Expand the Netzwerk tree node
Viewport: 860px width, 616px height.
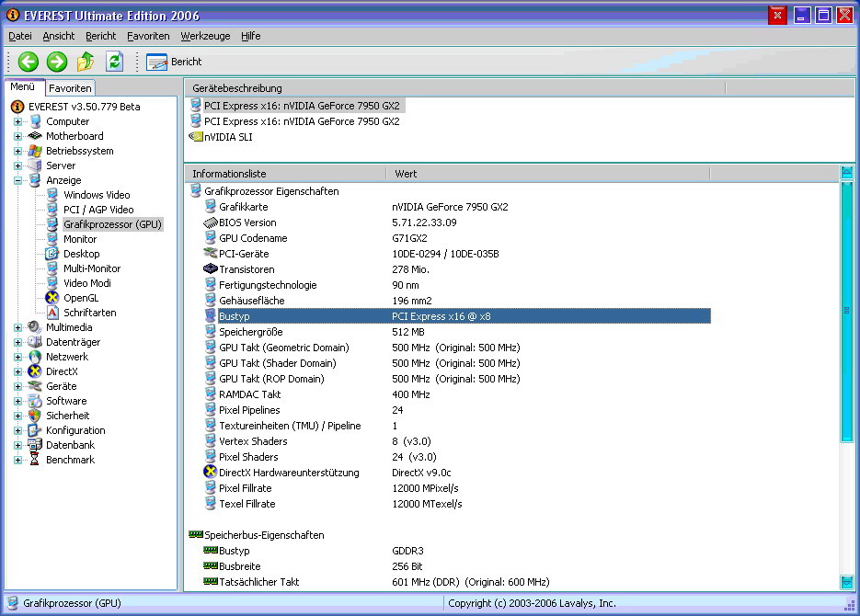[18, 358]
